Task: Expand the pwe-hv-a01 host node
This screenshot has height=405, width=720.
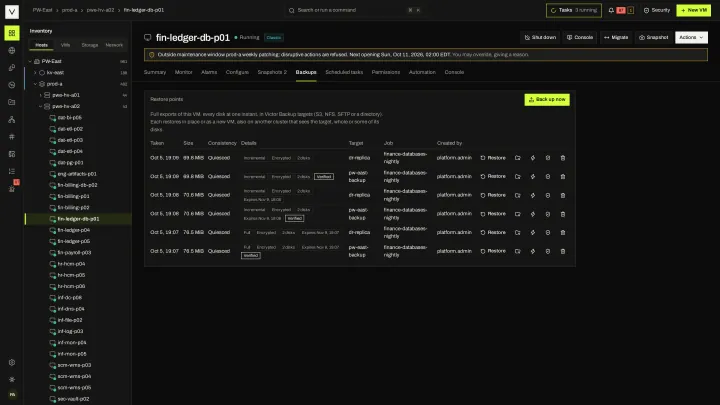Action: 40,95
